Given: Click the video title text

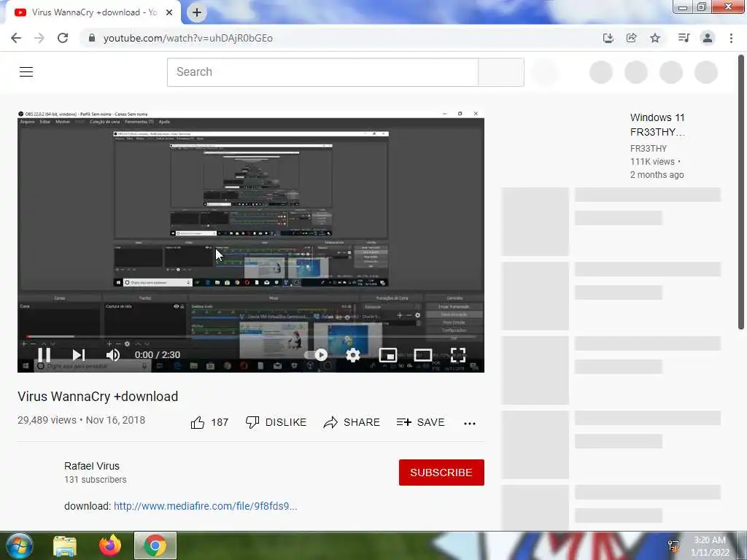Looking at the screenshot, I should tap(98, 397).
